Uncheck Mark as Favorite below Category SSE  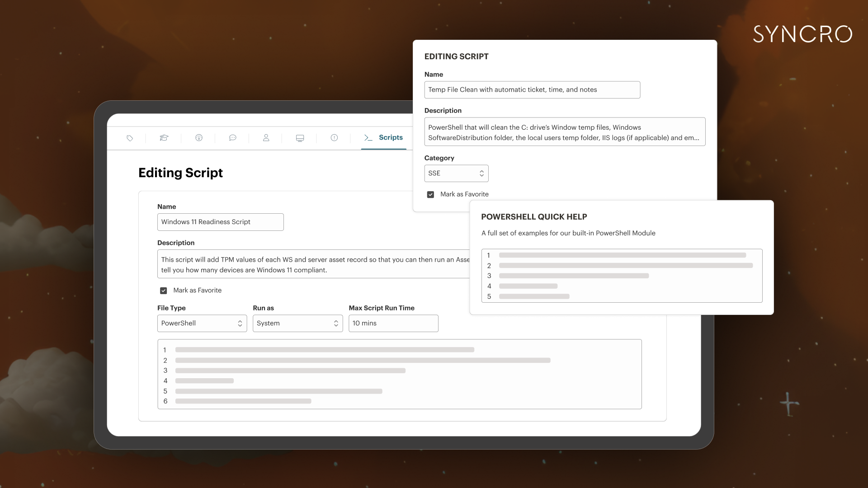tap(430, 195)
